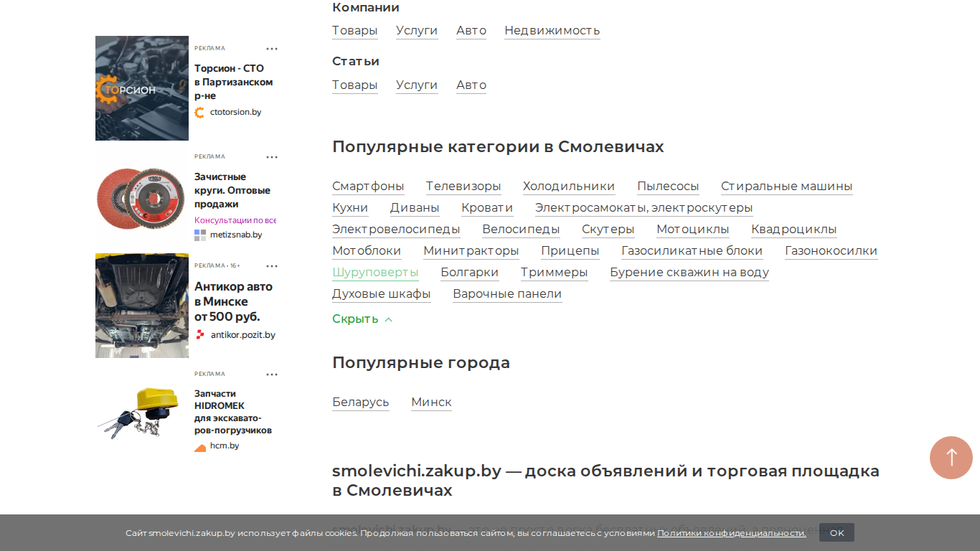The width and height of the screenshot is (980, 551).
Task: Open Прицепы category
Action: click(570, 251)
